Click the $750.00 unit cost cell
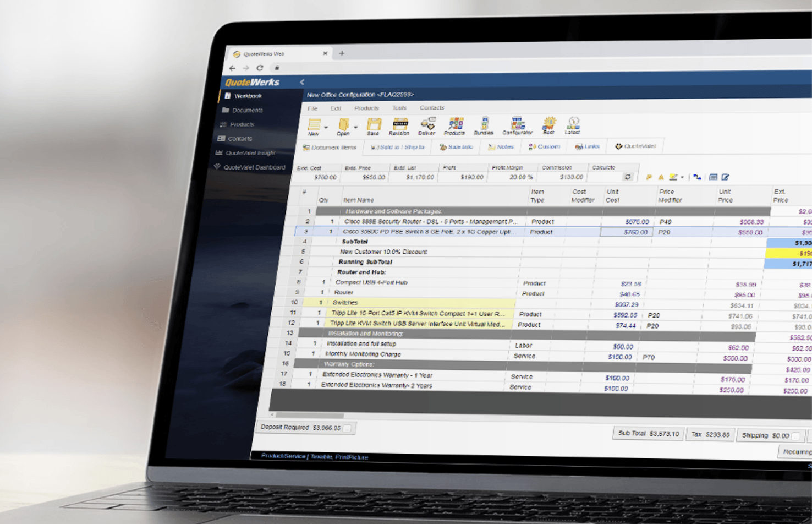This screenshot has width=812, height=524. click(627, 232)
